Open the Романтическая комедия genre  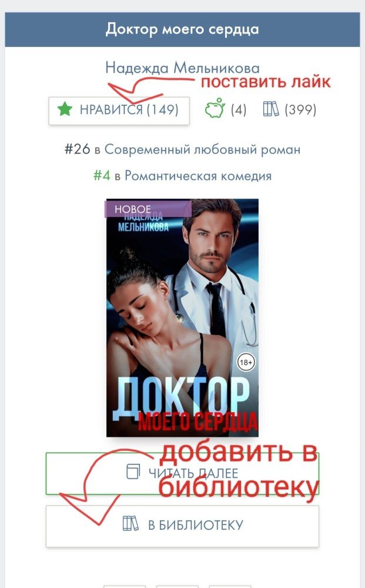coord(198,176)
